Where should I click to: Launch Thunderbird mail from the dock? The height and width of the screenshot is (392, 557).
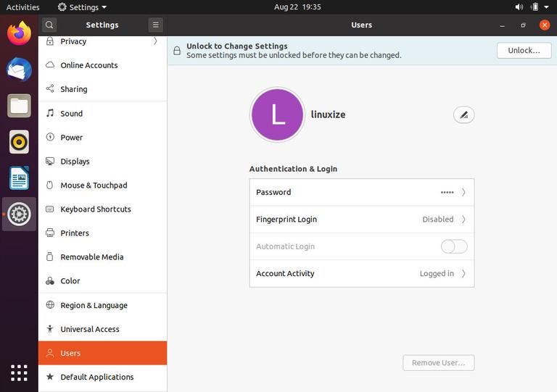pos(20,70)
